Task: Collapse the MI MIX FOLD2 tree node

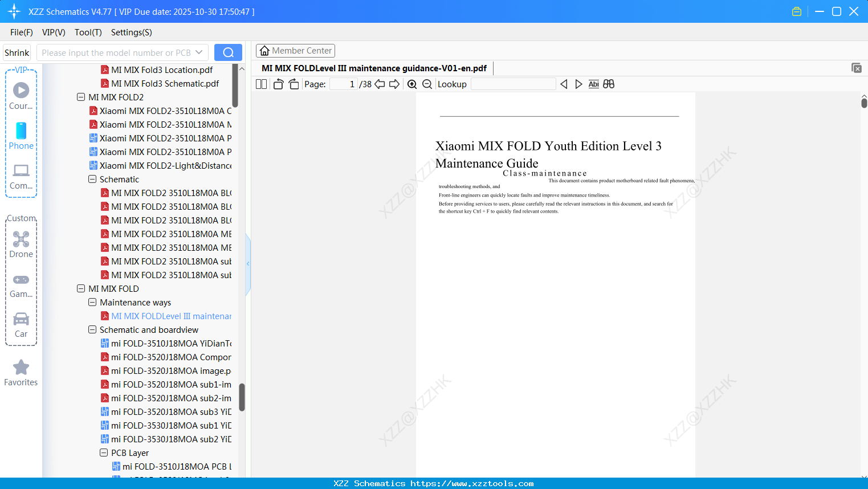Action: point(81,97)
